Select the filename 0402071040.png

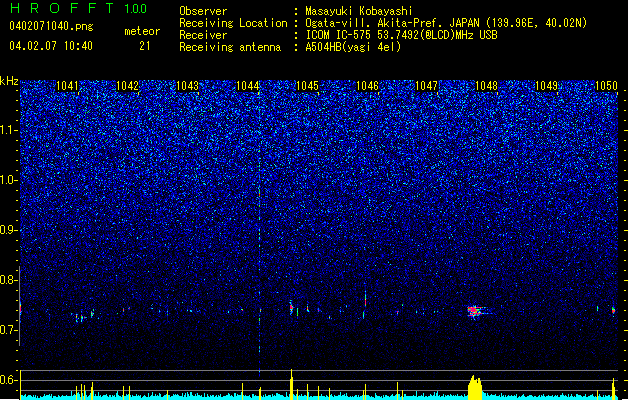click(51, 26)
